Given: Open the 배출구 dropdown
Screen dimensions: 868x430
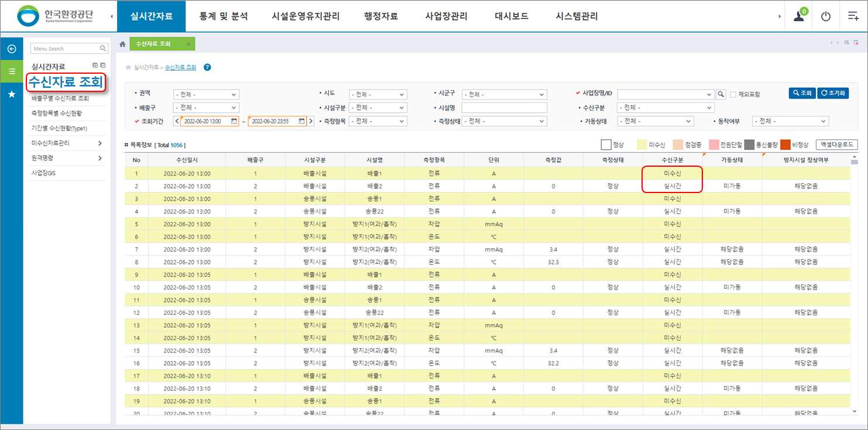Looking at the screenshot, I should (x=206, y=108).
